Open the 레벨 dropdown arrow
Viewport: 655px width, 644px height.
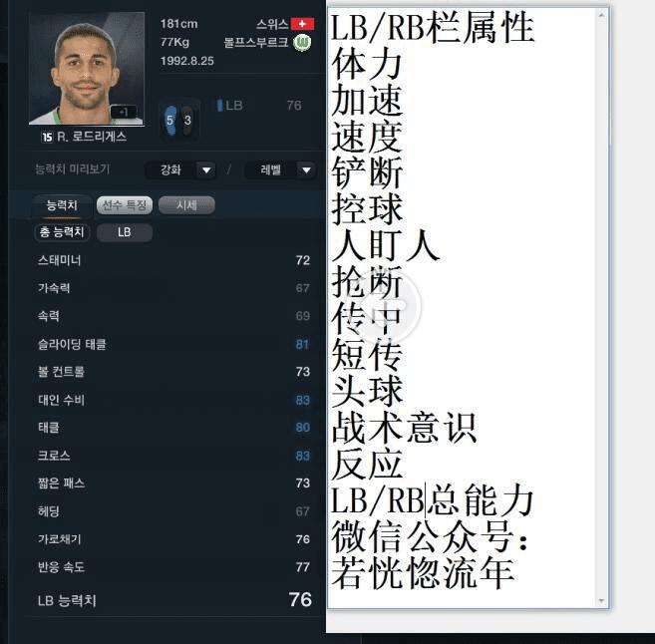click(x=306, y=170)
